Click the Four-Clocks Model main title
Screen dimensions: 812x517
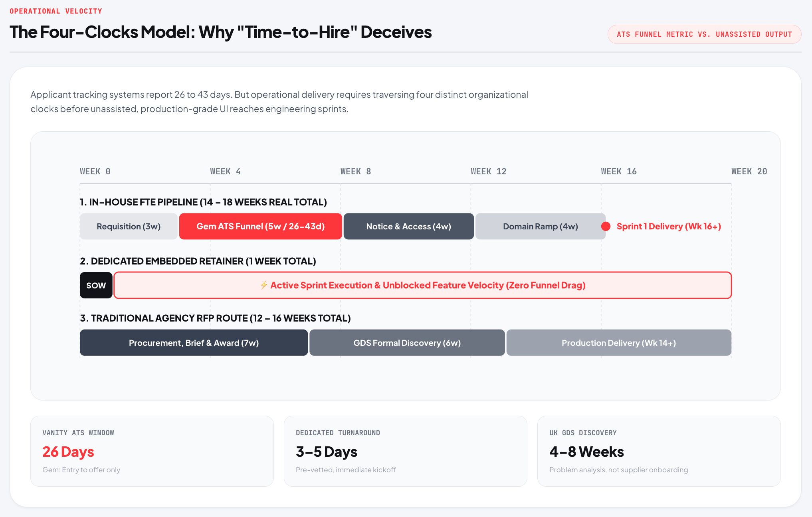coord(220,32)
